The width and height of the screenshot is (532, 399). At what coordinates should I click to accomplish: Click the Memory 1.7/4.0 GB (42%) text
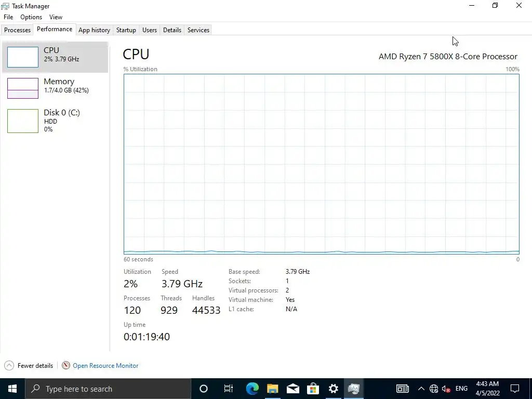66,90
